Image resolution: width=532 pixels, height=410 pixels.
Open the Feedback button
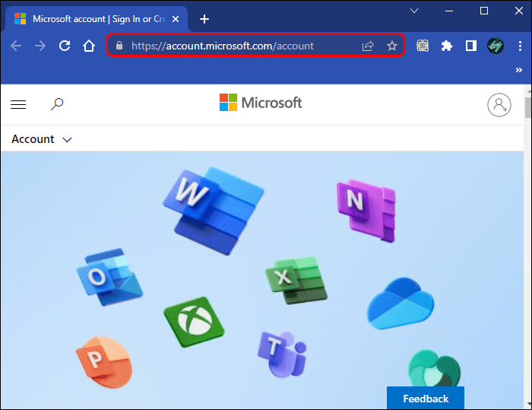[426, 398]
